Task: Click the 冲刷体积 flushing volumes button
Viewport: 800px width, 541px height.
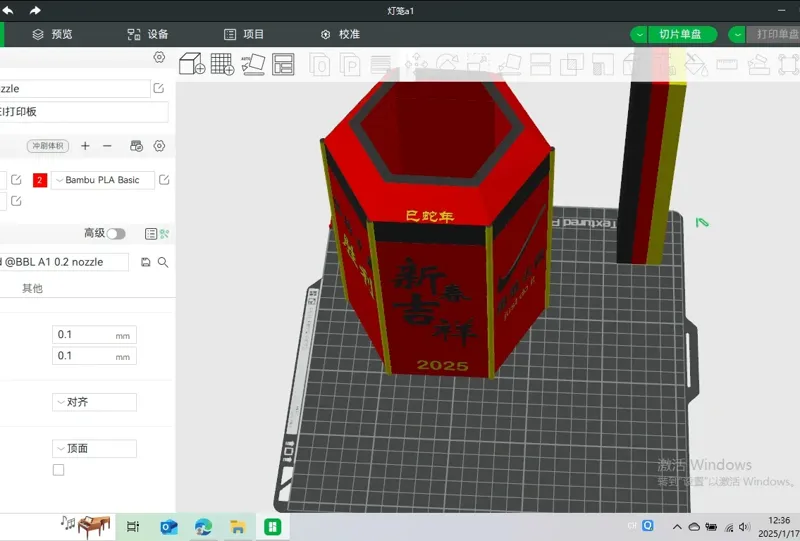Action: [48, 146]
